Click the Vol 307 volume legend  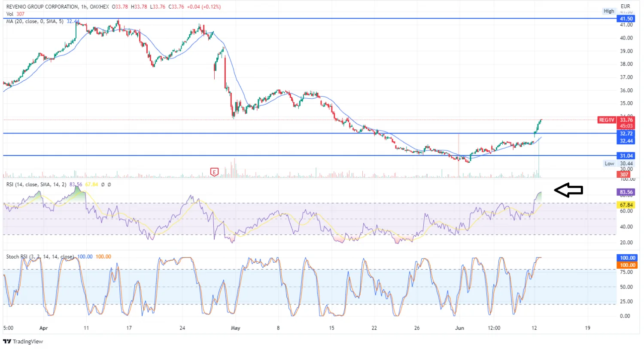(x=15, y=14)
